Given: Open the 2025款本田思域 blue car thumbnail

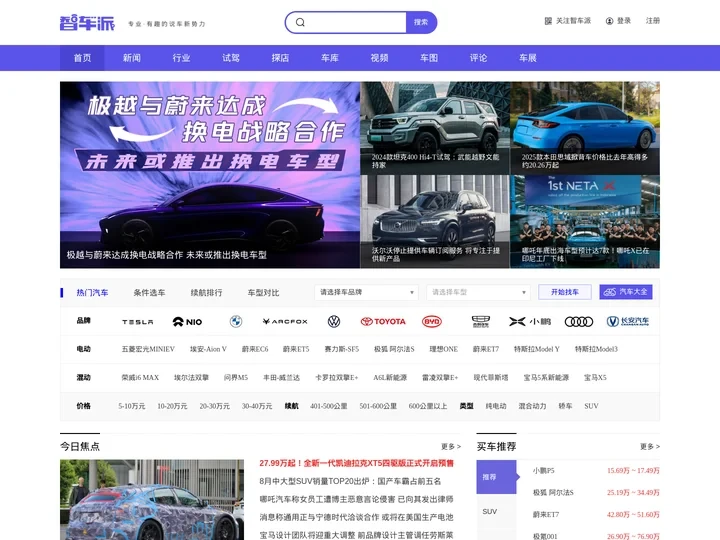Looking at the screenshot, I should coord(585,128).
